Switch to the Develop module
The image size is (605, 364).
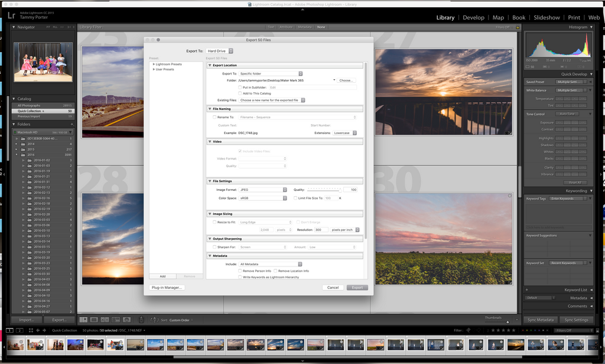point(473,18)
